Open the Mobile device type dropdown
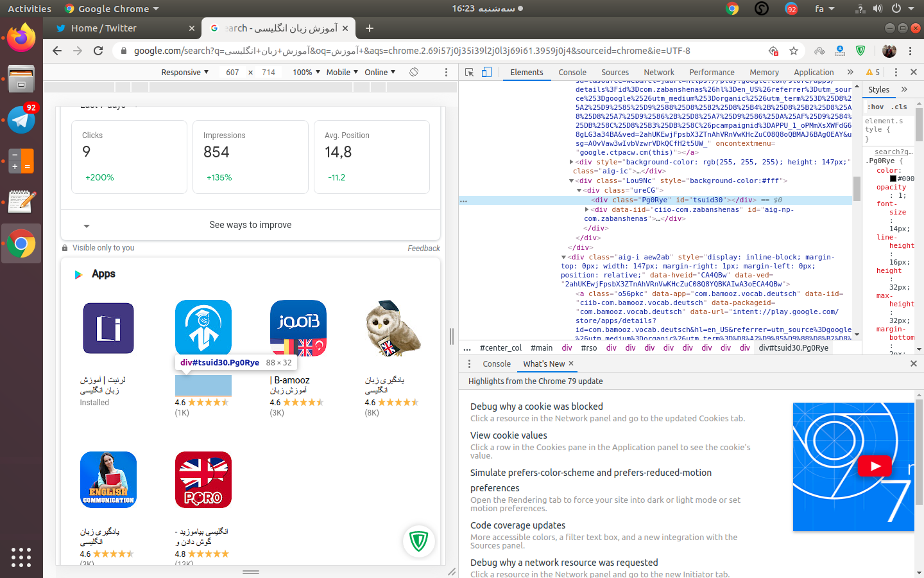Image resolution: width=924 pixels, height=578 pixels. click(342, 72)
